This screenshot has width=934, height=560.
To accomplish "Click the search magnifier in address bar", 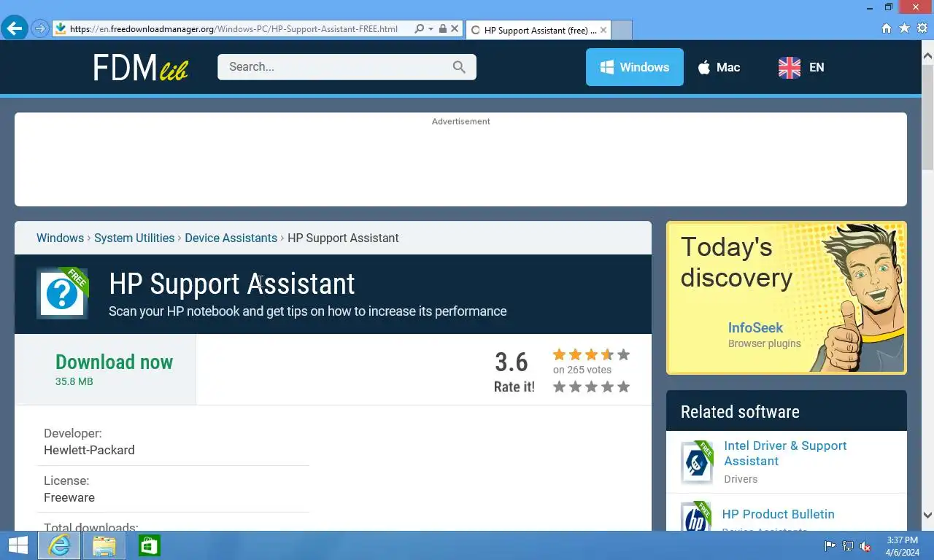I will click(419, 29).
